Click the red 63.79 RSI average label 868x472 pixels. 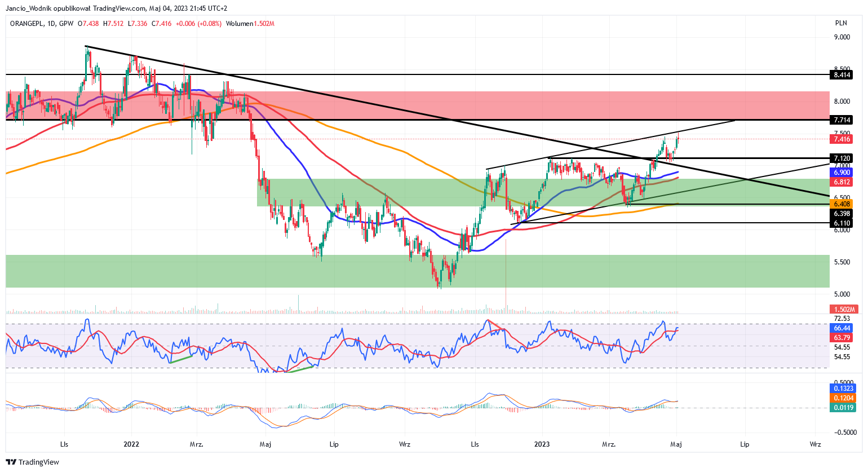coord(842,338)
